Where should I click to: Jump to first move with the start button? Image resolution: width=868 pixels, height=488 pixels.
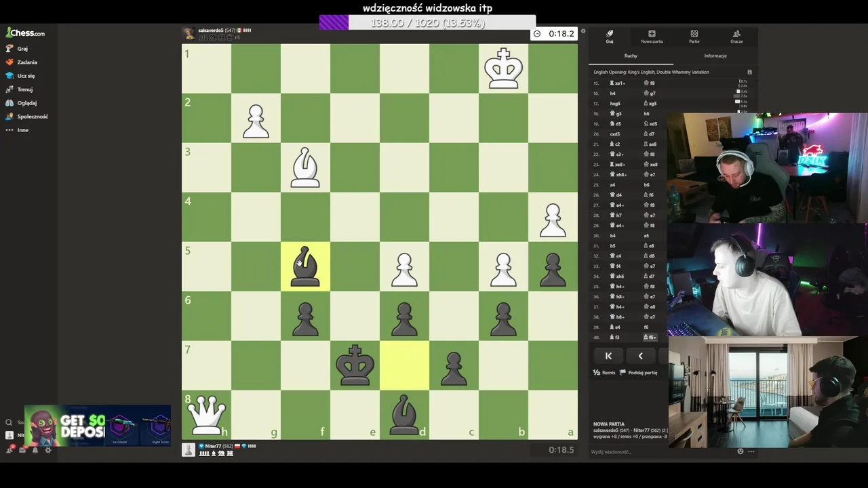point(608,356)
